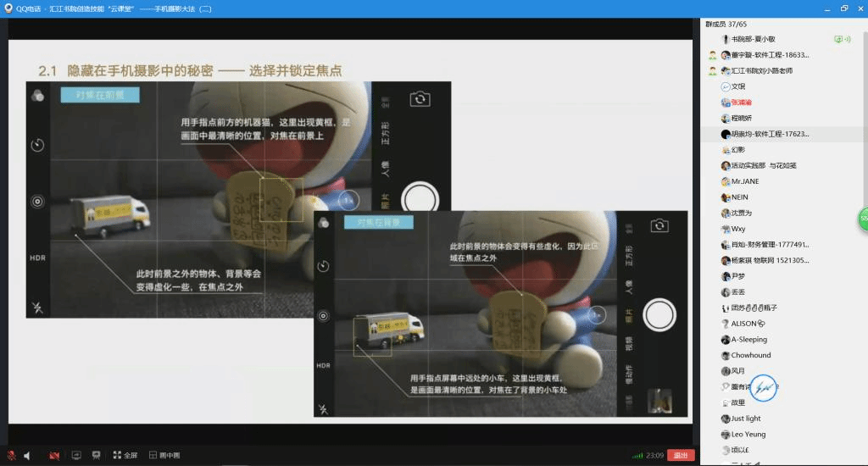Toggle the speaker volume icon

[27, 456]
